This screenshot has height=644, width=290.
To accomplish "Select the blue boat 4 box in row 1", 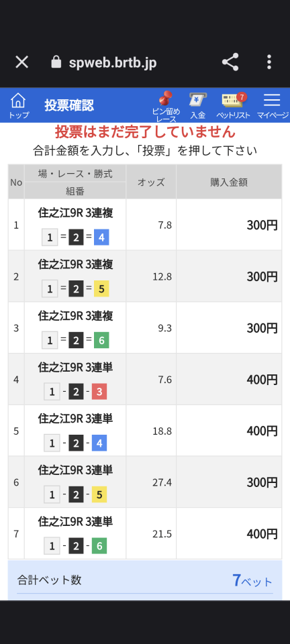I will (101, 237).
